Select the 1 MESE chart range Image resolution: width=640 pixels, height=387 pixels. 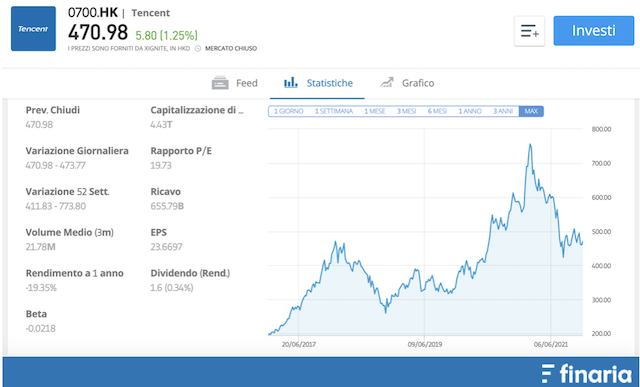click(375, 111)
